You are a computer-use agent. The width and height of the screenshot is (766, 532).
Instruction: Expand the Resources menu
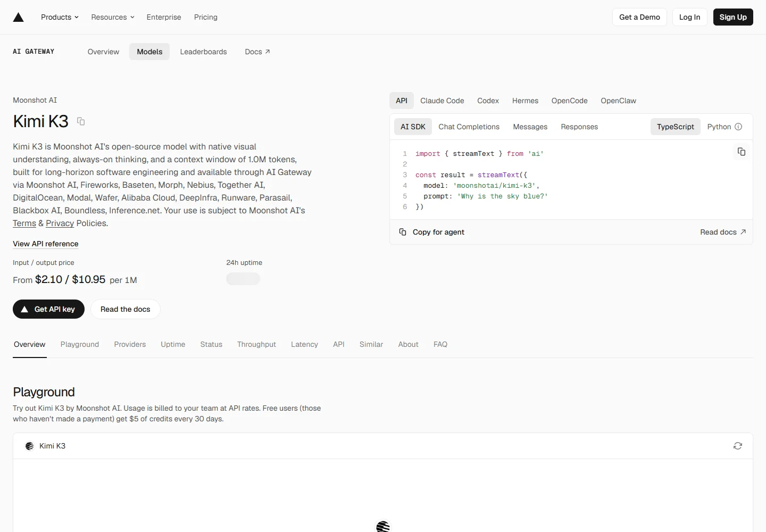(x=113, y=17)
